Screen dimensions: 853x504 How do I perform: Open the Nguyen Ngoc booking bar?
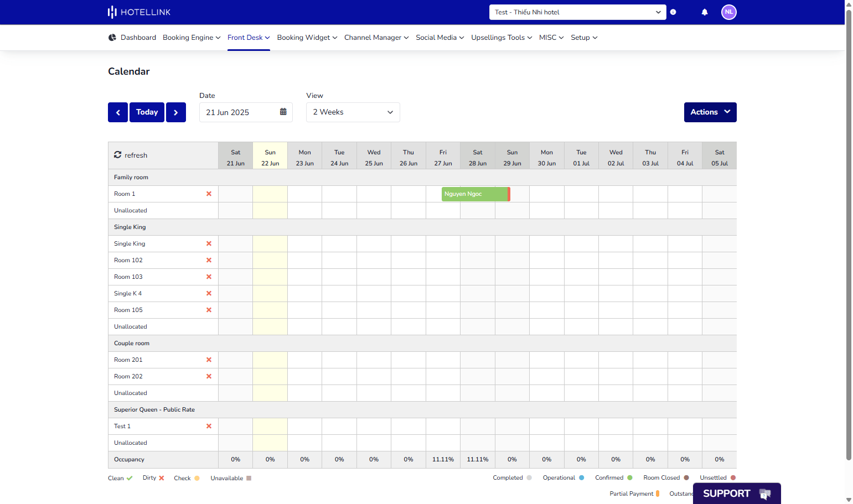475,194
